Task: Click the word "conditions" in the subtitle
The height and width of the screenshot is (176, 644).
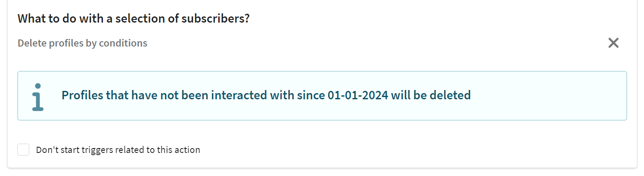Action: 123,43
